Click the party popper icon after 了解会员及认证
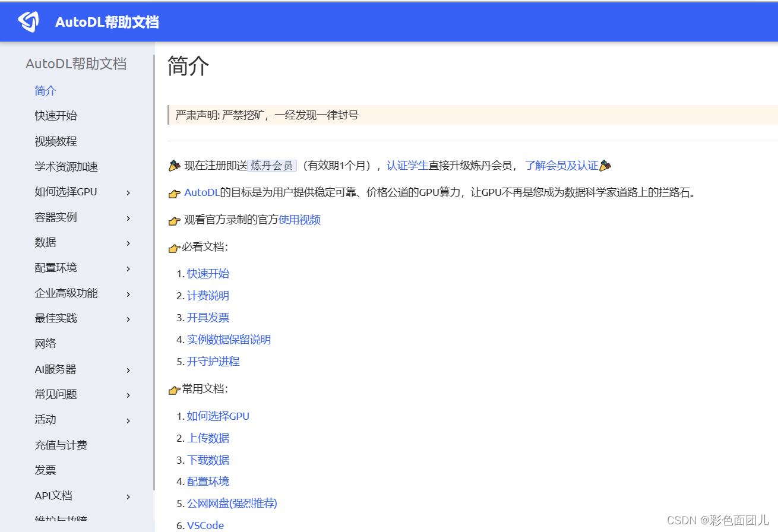The image size is (778, 532). (x=605, y=166)
